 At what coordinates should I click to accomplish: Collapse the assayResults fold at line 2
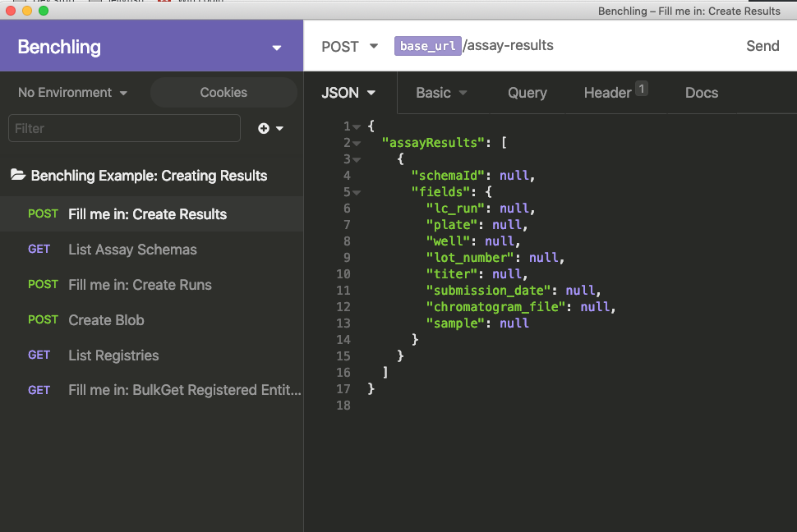357,144
